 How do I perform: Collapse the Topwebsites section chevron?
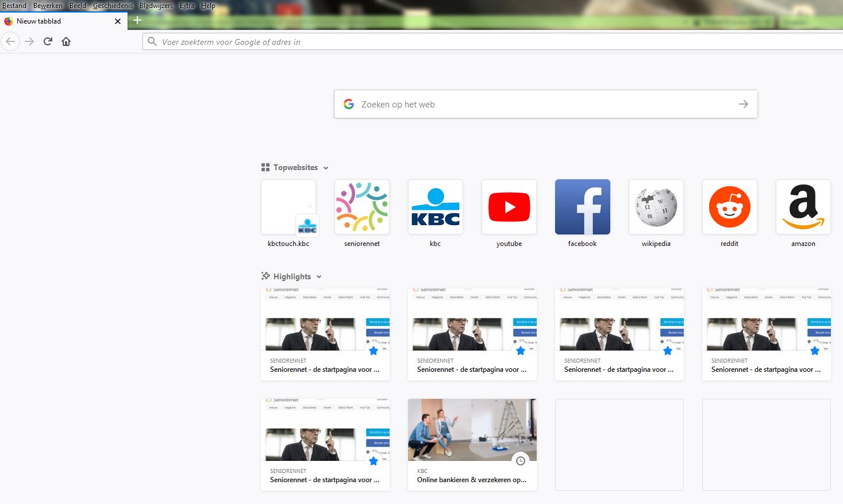[x=326, y=168]
